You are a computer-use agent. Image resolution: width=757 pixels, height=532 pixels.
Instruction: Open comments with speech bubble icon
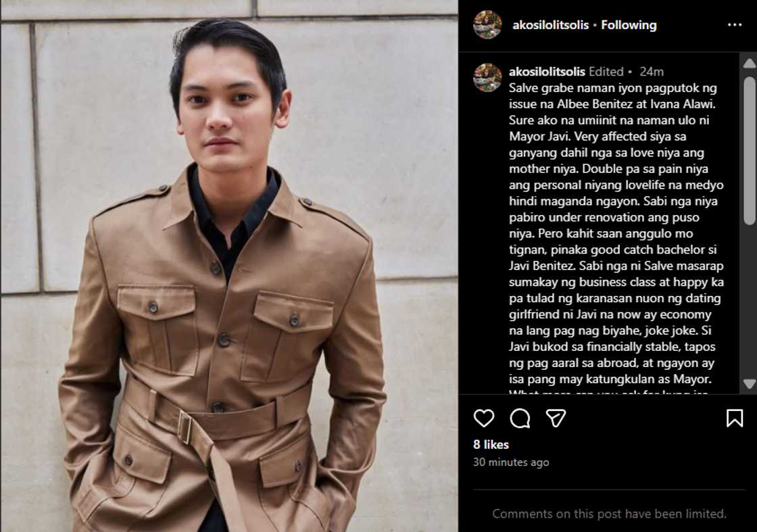[520, 418]
